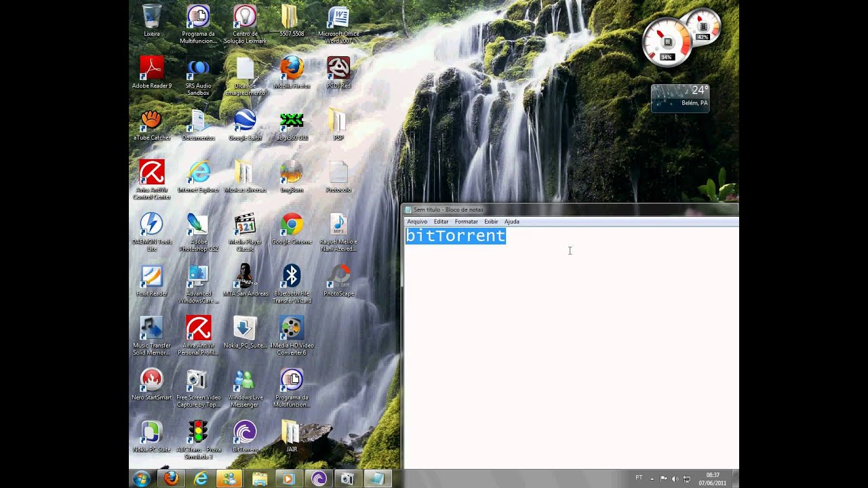Open the Lixeira recycle bin icon
Viewport: 868px width, 488px height.
(152, 22)
